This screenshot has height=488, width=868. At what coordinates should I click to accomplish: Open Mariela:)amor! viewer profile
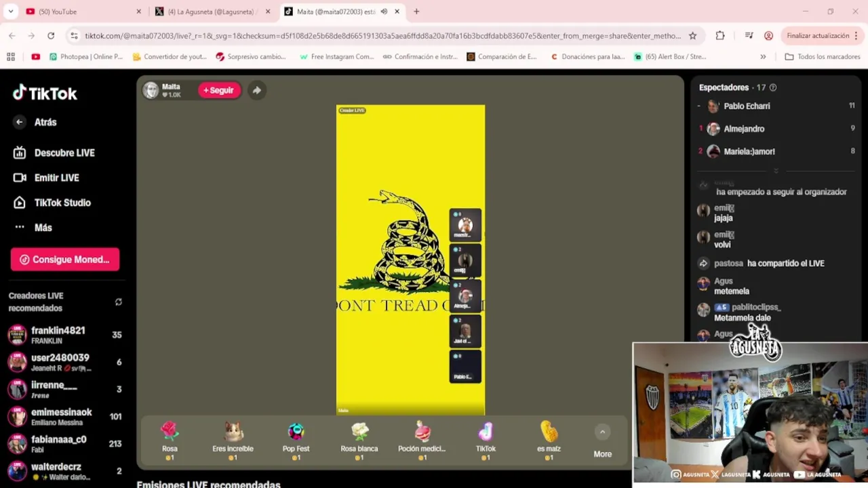pos(749,152)
